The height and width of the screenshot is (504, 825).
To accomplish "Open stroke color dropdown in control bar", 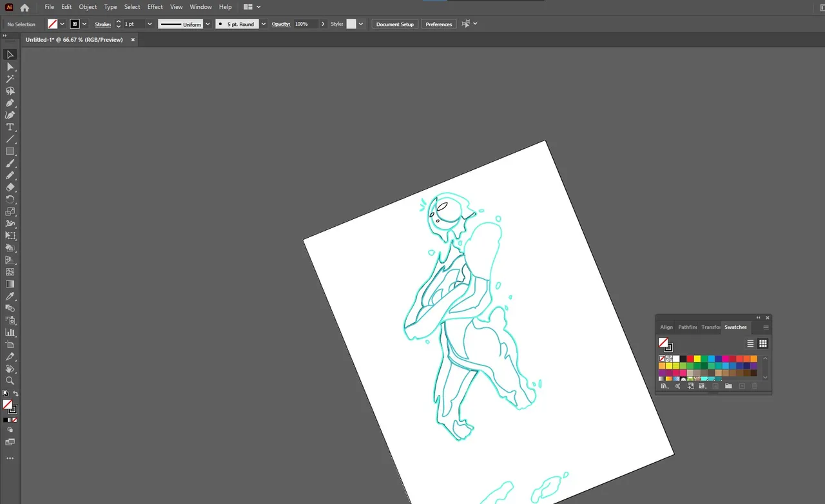I will click(84, 24).
